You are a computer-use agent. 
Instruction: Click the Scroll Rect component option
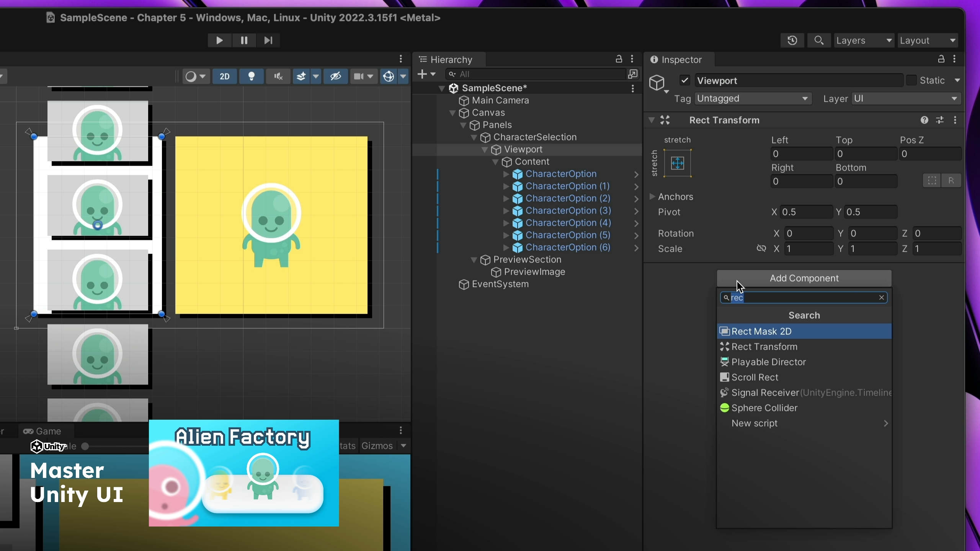coord(754,377)
